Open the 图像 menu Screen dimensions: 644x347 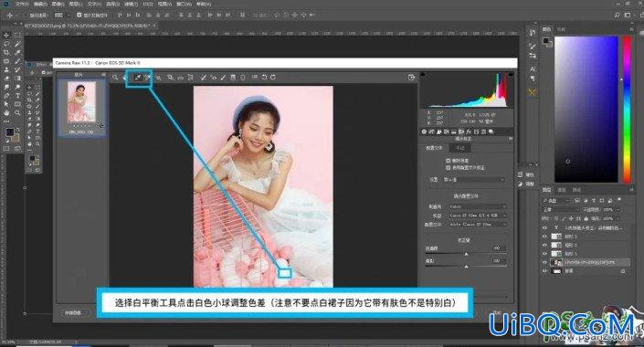click(58, 4)
